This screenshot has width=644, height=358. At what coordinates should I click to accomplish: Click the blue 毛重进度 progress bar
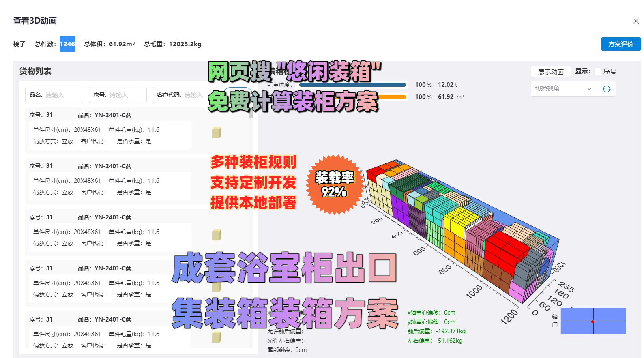pos(352,85)
